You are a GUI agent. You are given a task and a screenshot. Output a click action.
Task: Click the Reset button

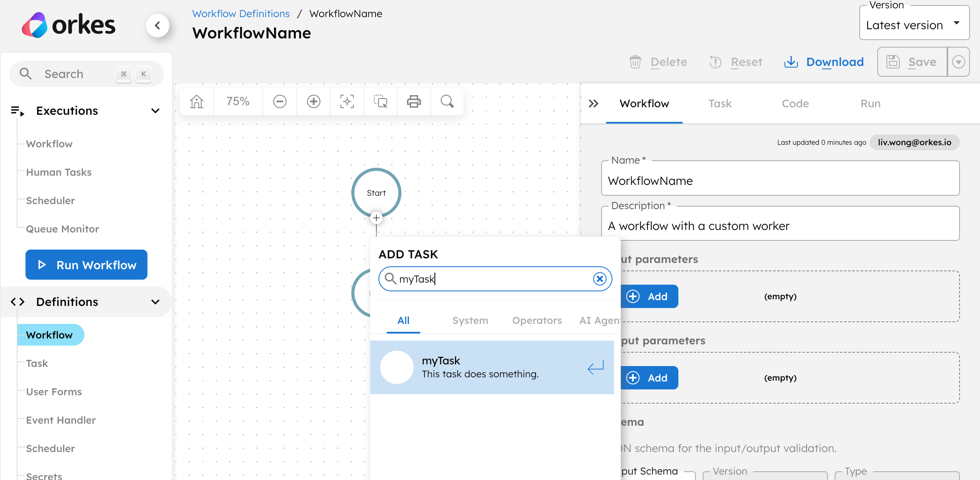[x=736, y=62]
